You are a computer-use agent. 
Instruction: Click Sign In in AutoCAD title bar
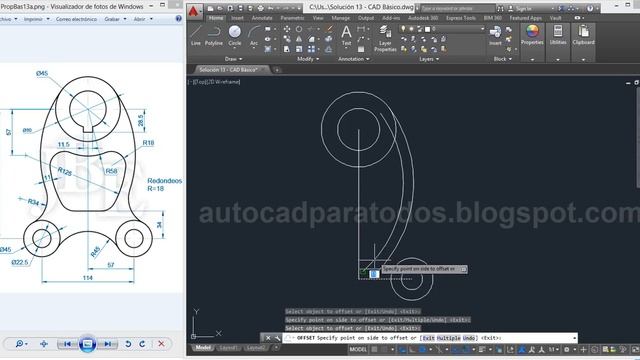click(523, 8)
